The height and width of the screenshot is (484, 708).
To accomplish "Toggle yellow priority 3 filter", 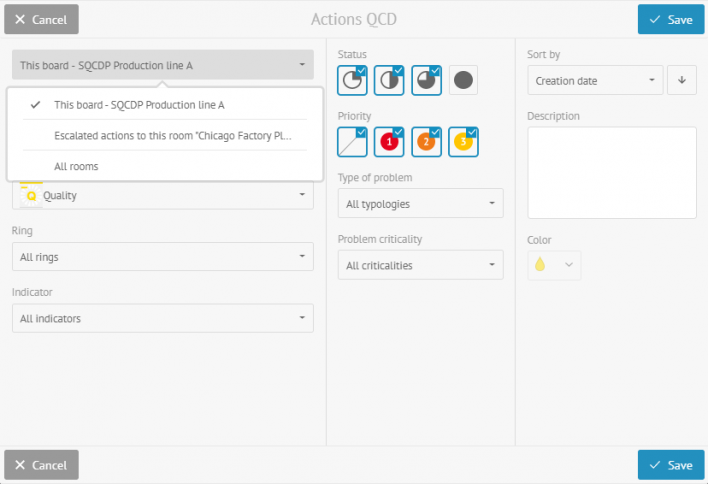I will [x=463, y=142].
